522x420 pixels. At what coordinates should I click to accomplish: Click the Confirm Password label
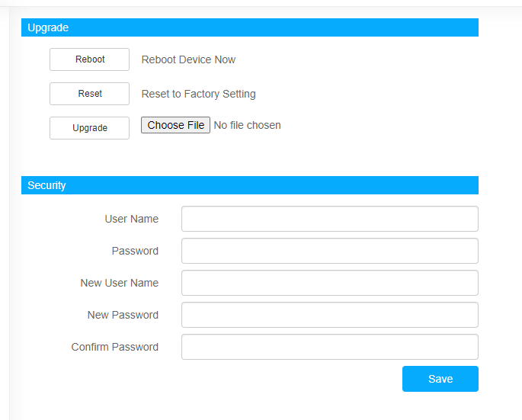point(115,347)
